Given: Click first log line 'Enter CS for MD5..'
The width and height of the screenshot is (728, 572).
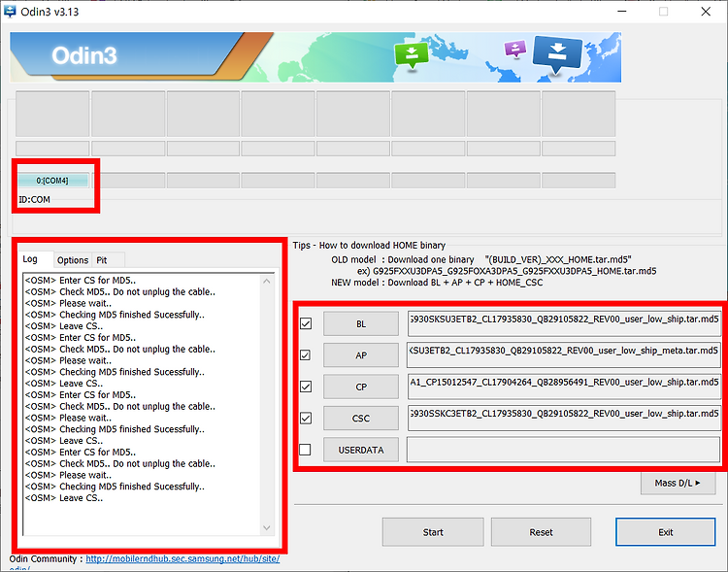Looking at the screenshot, I should (81, 281).
